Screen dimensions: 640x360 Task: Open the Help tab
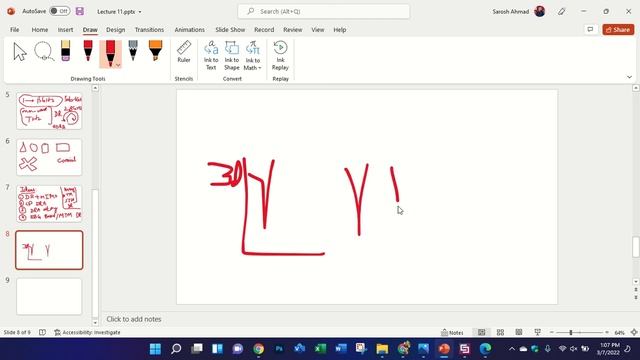(x=340, y=29)
